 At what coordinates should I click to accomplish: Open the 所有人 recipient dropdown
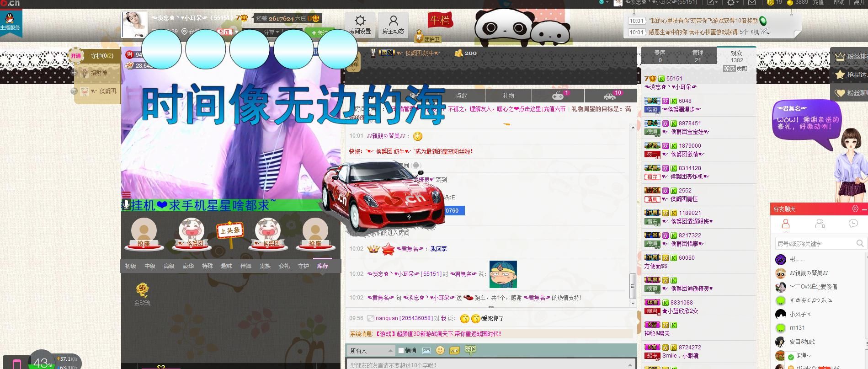point(371,350)
